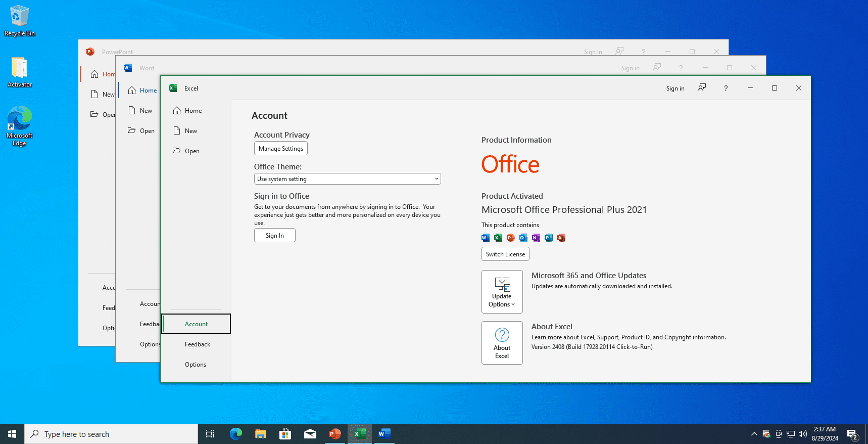Screen dimensions: 868x444
Task: Click the Word icon under This product contains
Action: (x=486, y=238)
